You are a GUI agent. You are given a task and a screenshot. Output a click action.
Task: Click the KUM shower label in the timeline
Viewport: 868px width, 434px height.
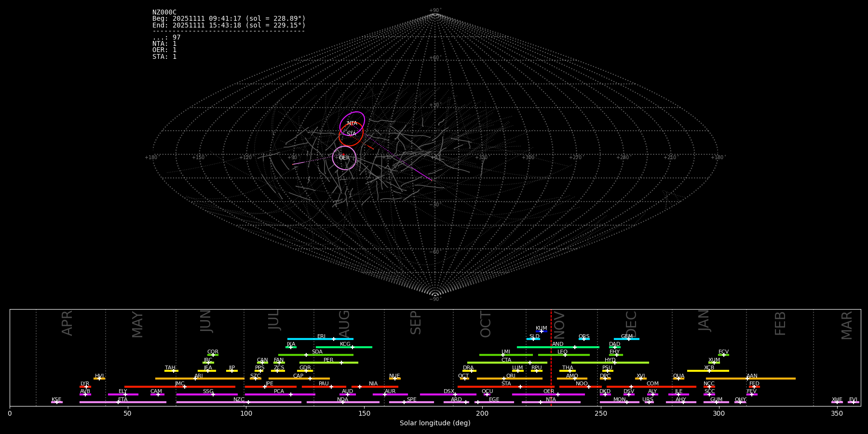coord(542,328)
